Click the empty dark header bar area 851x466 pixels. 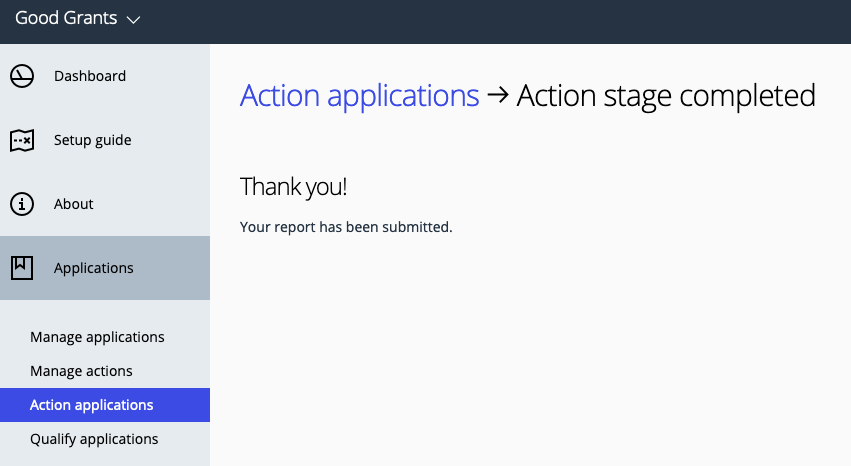(x=488, y=22)
